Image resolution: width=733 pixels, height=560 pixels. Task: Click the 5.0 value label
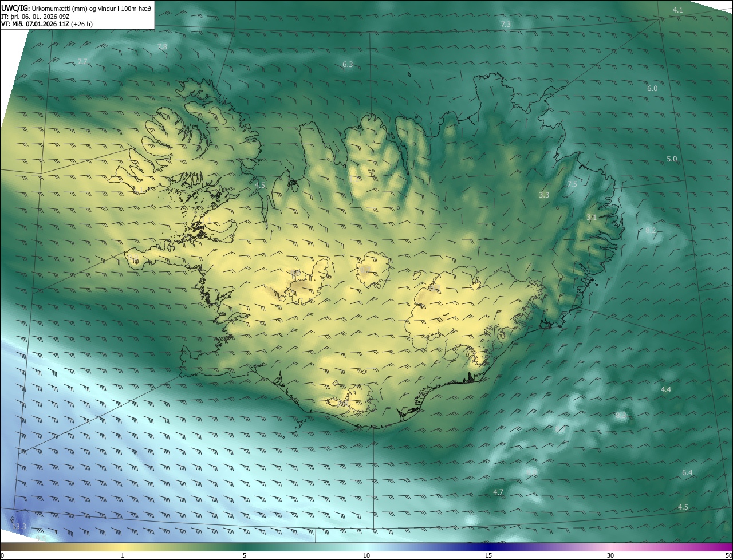click(672, 159)
